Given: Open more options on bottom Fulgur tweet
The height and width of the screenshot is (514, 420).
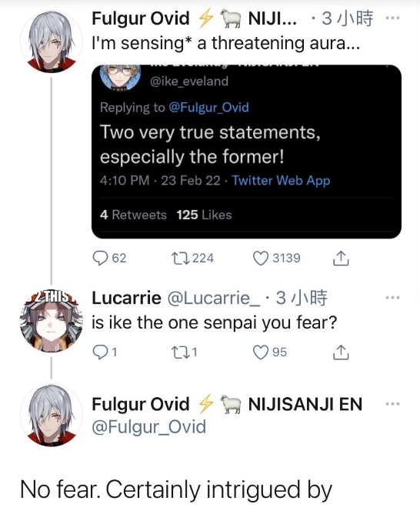Looking at the screenshot, I should click(392, 404).
